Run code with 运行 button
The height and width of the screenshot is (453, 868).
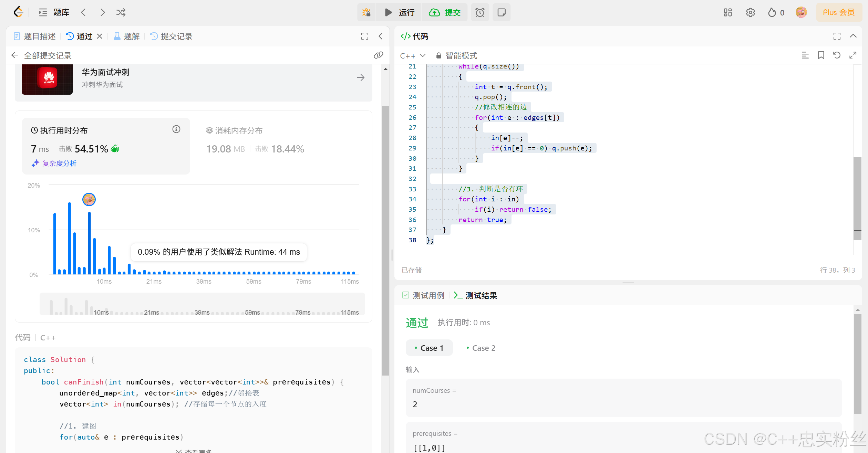pos(400,12)
